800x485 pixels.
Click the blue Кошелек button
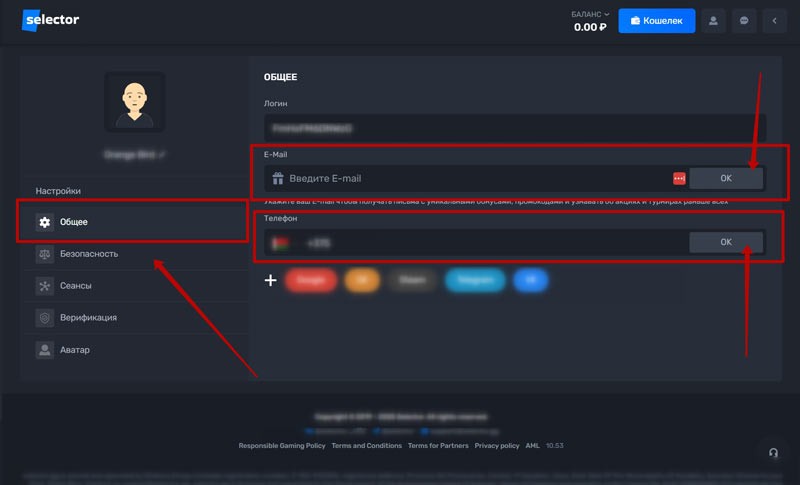click(656, 20)
